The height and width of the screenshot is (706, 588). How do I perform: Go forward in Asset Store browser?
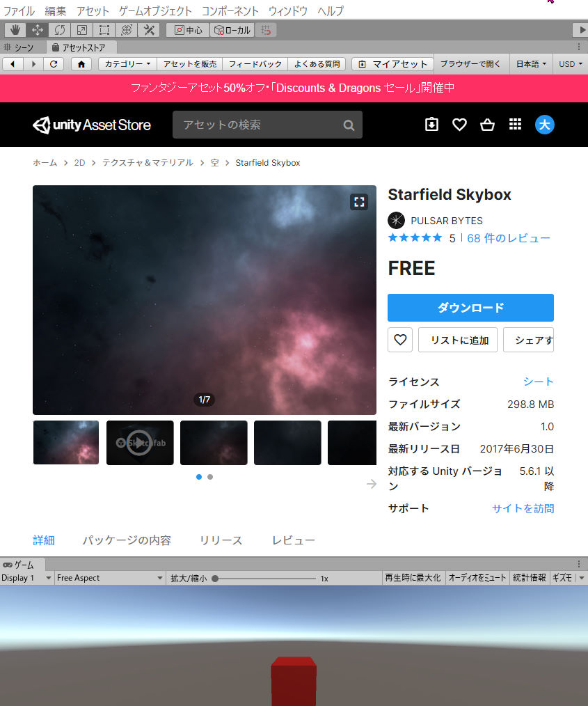pos(33,64)
